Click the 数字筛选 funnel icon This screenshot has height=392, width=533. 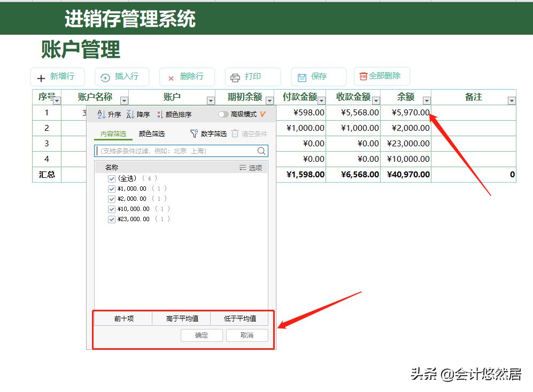[195, 133]
